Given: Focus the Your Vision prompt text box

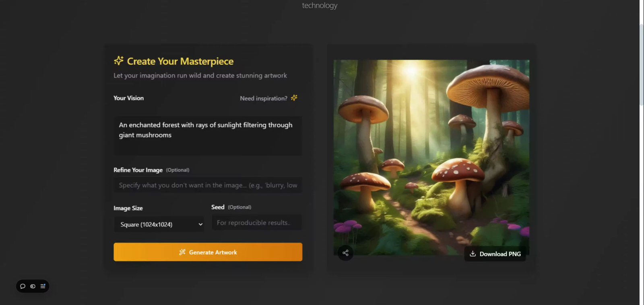Looking at the screenshot, I should click(x=208, y=136).
